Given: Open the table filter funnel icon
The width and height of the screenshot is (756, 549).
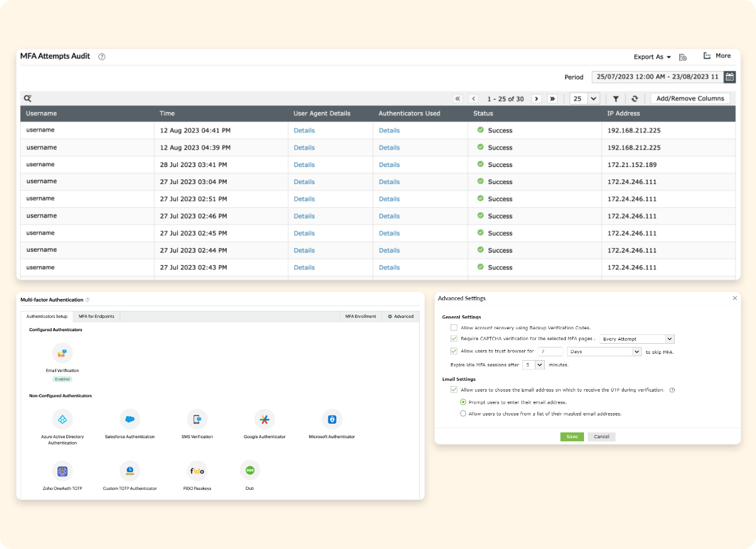Looking at the screenshot, I should coord(616,99).
